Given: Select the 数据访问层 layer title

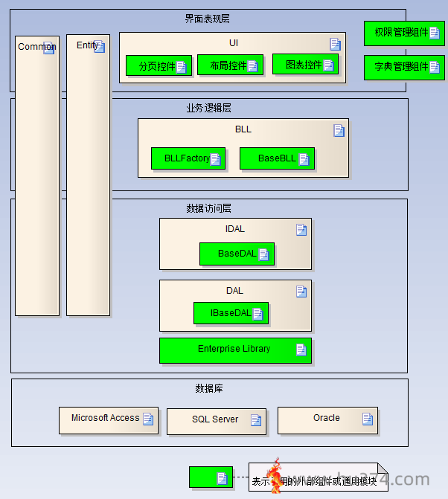Looking at the screenshot, I should click(x=208, y=208).
